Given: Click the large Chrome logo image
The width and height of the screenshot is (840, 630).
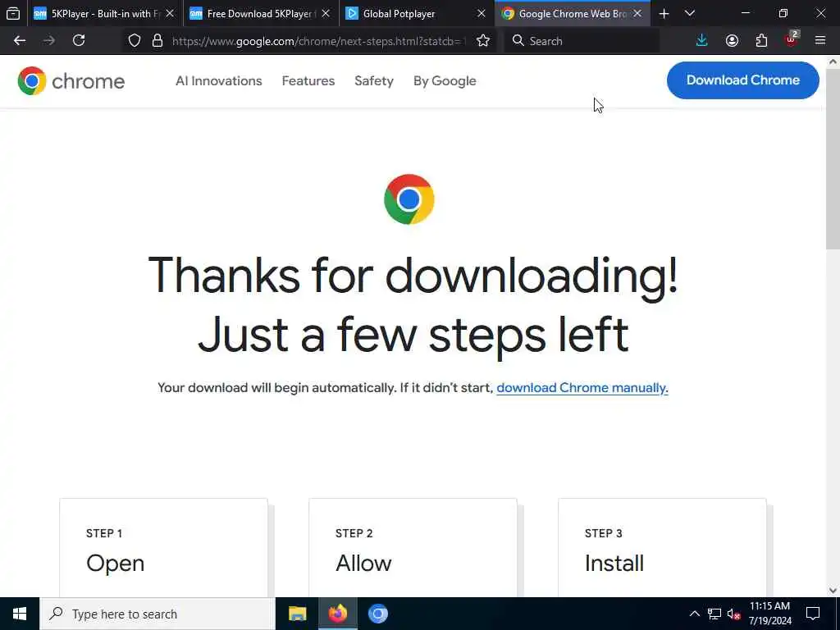Looking at the screenshot, I should coord(409,199).
